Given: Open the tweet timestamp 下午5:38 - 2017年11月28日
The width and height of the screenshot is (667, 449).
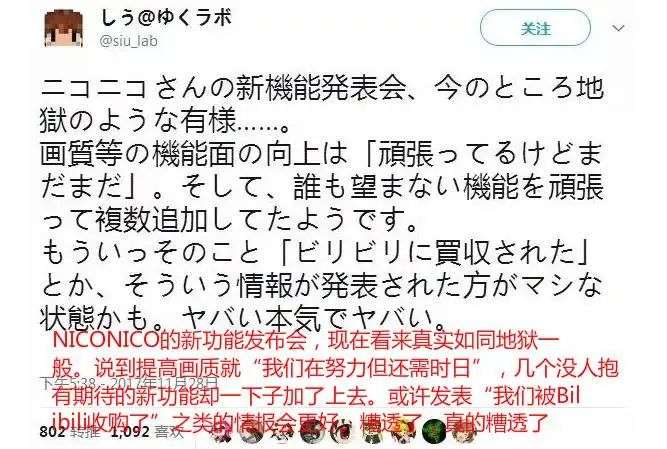Looking at the screenshot, I should (129, 383).
